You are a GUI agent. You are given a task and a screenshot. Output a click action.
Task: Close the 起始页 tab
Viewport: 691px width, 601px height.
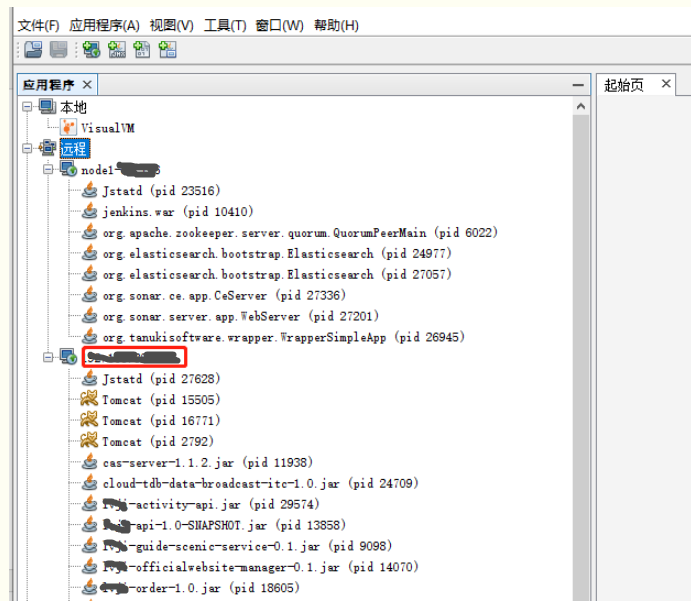[x=666, y=83]
